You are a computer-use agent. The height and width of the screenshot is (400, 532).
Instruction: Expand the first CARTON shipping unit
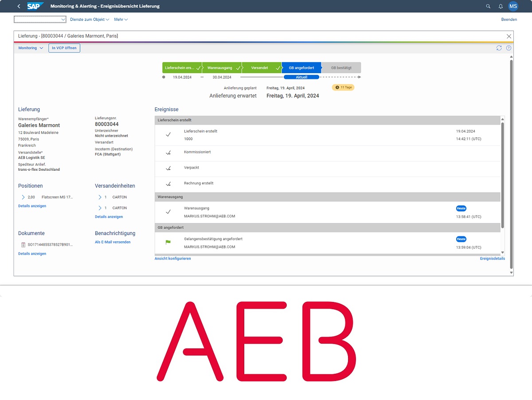[100, 197]
